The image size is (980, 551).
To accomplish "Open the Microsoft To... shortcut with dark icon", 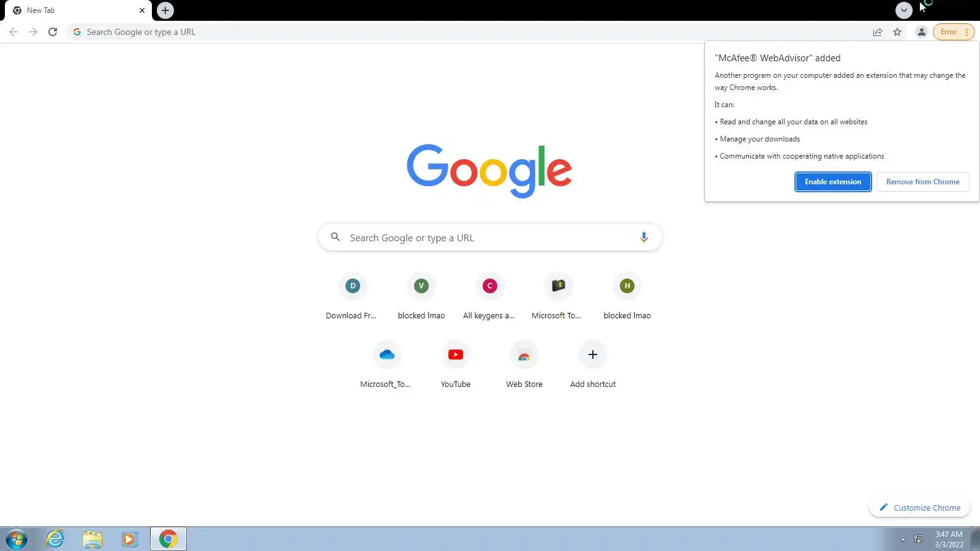I will coord(558,297).
